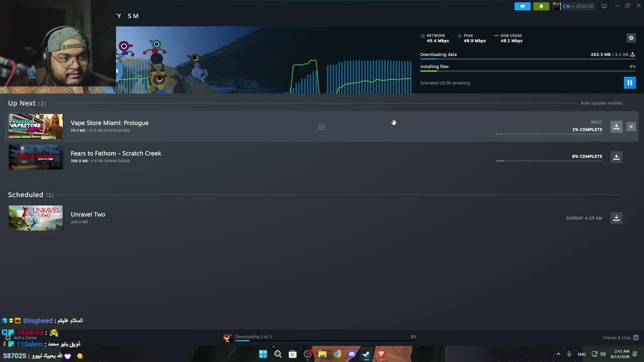Screen dimensions: 644x362
Task: Click the Up Next section header
Action: (27, 103)
